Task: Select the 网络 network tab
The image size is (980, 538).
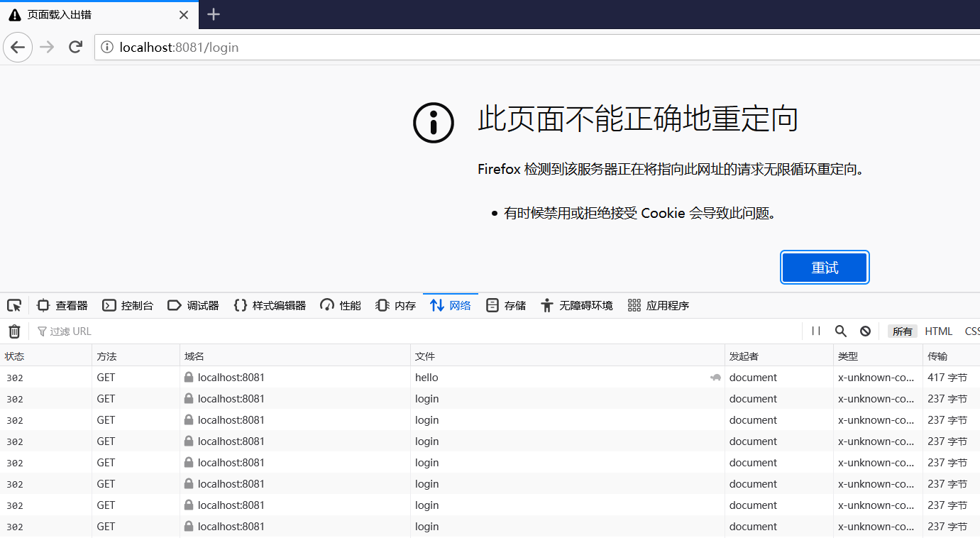Action: point(451,305)
